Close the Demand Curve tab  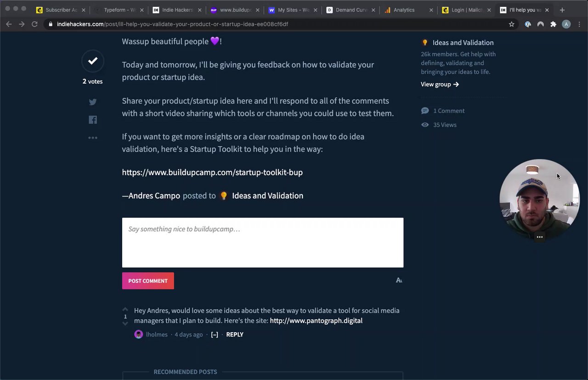(x=373, y=10)
